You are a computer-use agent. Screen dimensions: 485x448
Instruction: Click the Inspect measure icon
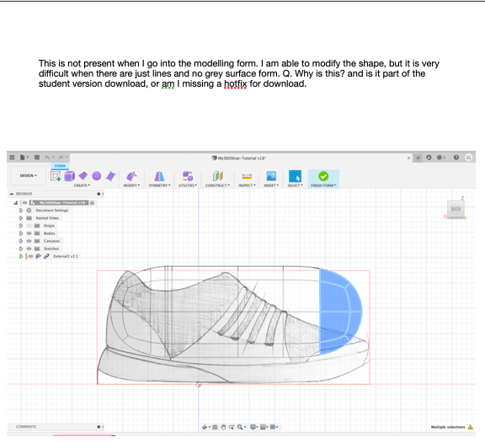tap(247, 176)
